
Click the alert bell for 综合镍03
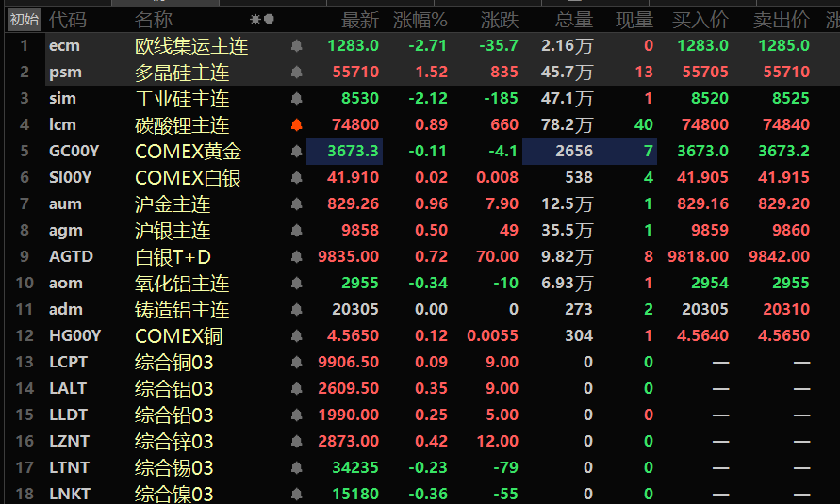coord(297,494)
